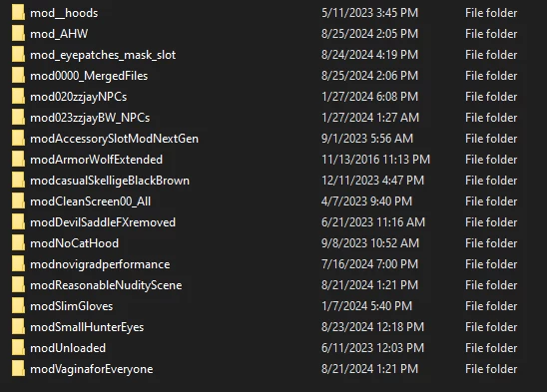Click File folder type for modSlimGloves

coord(491,306)
